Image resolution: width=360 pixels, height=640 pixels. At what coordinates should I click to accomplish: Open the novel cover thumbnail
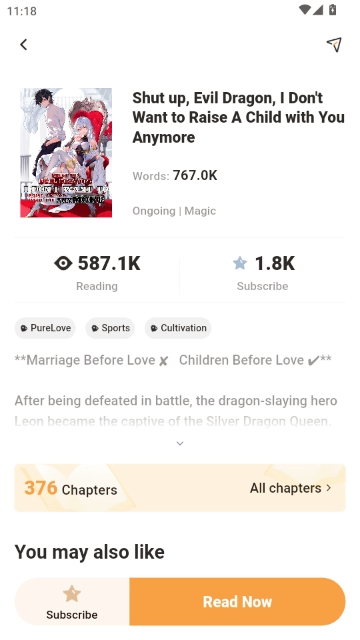point(66,153)
